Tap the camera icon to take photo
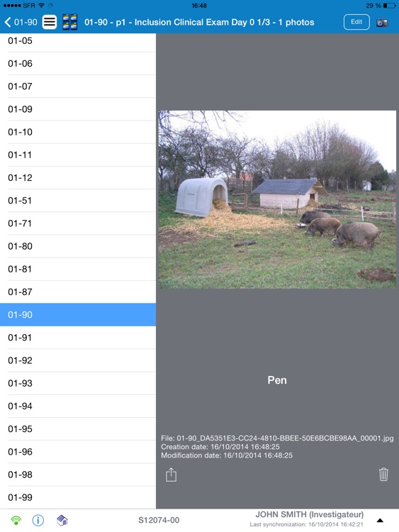This screenshot has height=532, width=399. (x=382, y=23)
